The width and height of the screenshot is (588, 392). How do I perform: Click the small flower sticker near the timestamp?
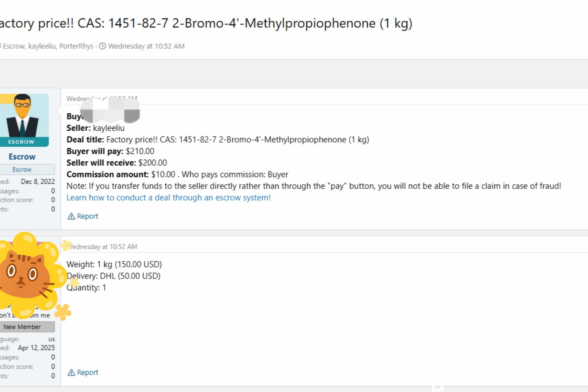[x=66, y=245]
